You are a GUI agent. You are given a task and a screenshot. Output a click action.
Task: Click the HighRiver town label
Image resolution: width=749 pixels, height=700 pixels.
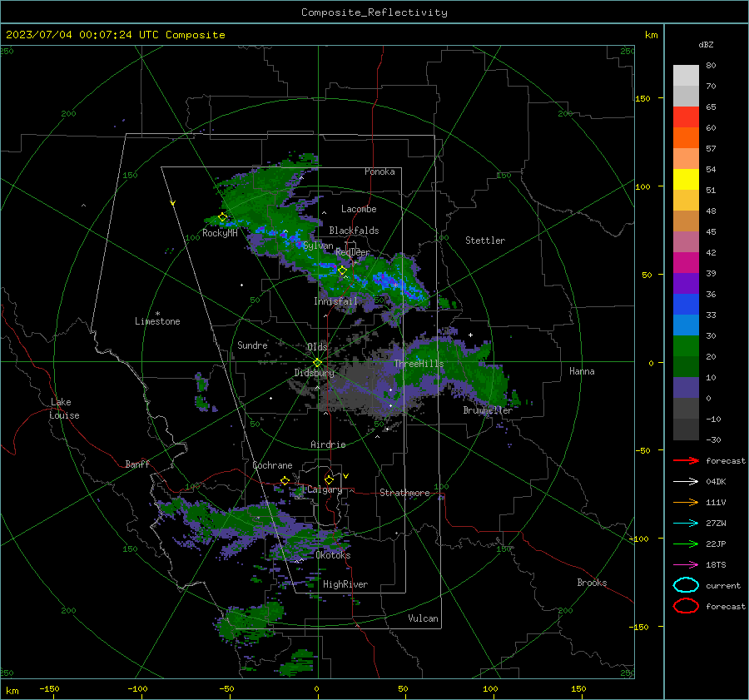click(345, 584)
